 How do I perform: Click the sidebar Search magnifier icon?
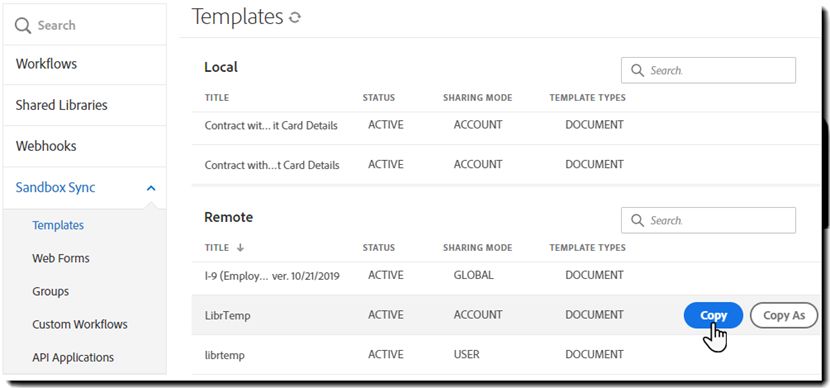(23, 25)
